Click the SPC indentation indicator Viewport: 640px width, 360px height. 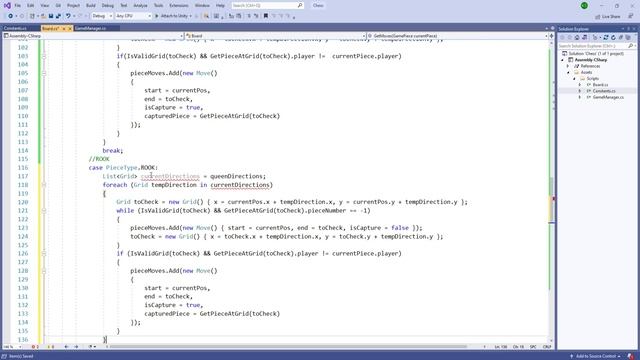pos(533,347)
